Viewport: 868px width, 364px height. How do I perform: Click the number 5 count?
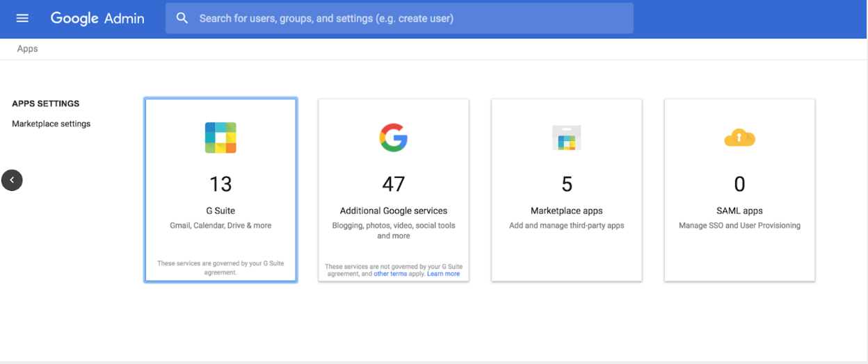click(567, 184)
